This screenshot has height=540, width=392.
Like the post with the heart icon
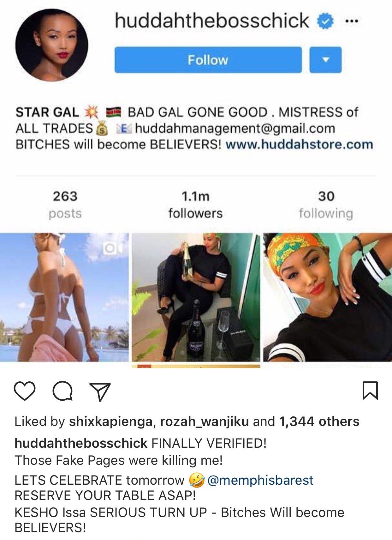click(25, 391)
